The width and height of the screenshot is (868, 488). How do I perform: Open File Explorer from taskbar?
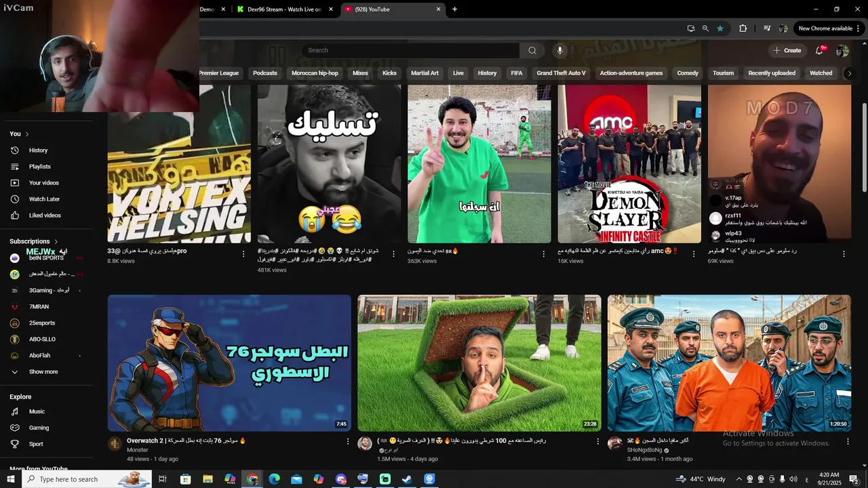coord(208,479)
